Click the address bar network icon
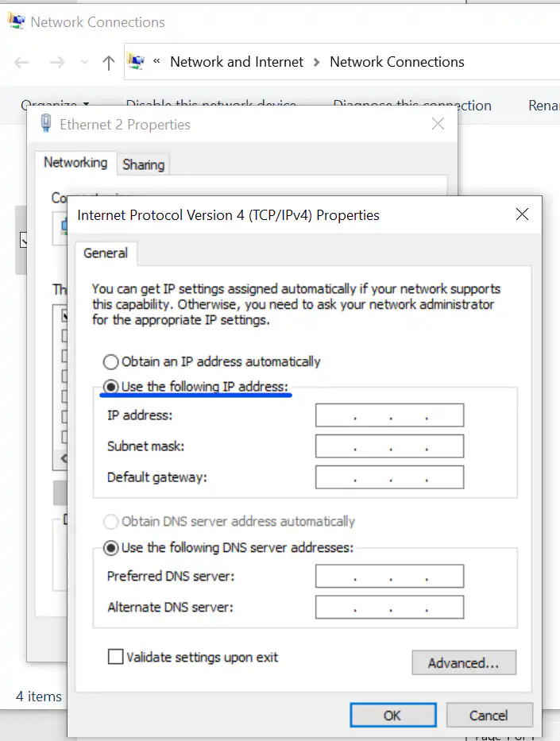The width and height of the screenshot is (560, 741). (x=137, y=62)
